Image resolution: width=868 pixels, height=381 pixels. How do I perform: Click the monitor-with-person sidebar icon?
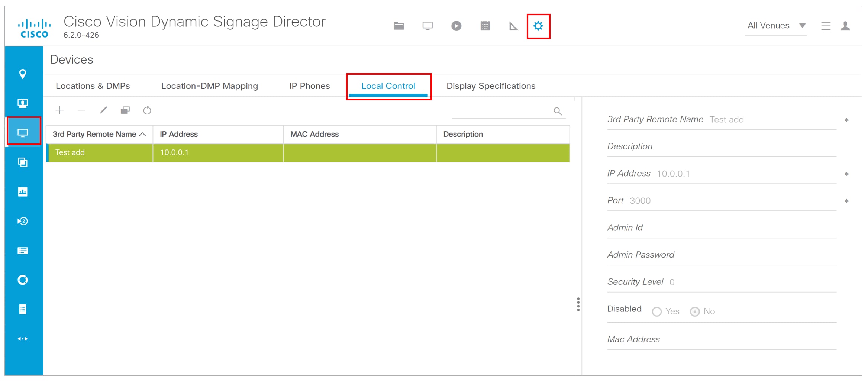23,103
